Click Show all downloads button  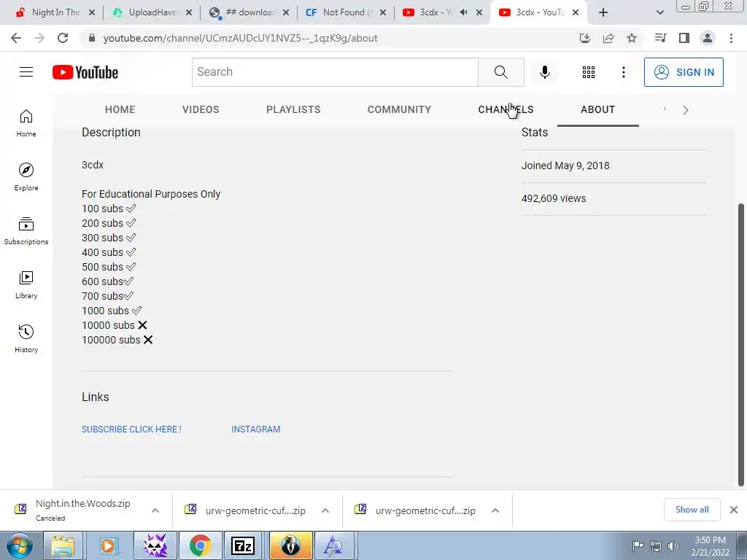click(x=692, y=510)
